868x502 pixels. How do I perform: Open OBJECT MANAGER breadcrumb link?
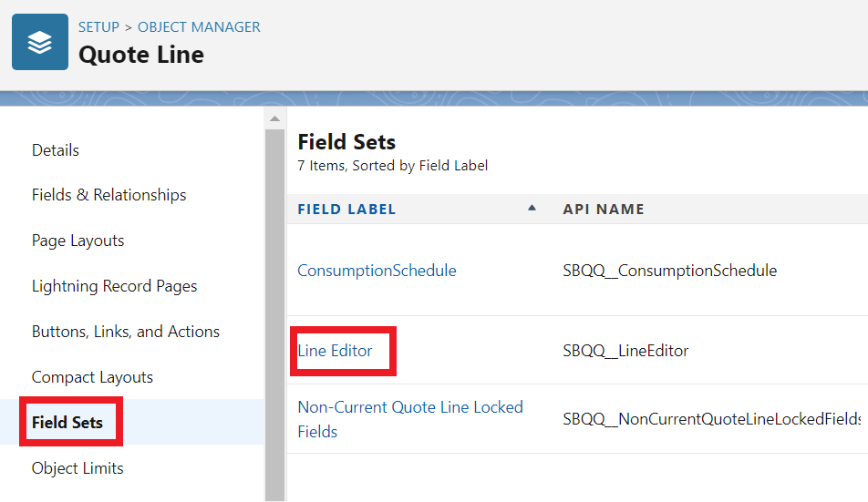pyautogui.click(x=199, y=27)
